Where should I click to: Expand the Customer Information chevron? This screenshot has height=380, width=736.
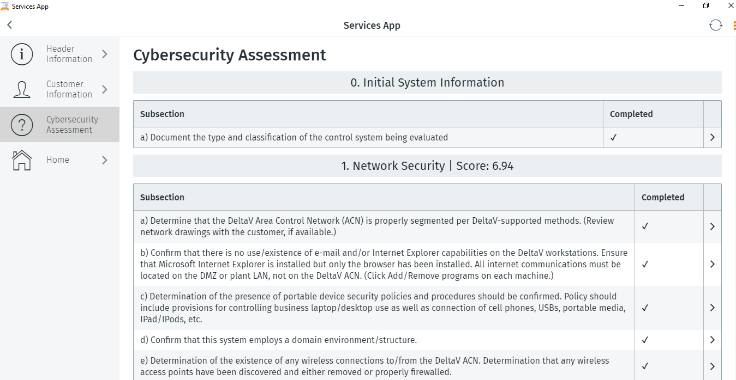[x=105, y=89]
